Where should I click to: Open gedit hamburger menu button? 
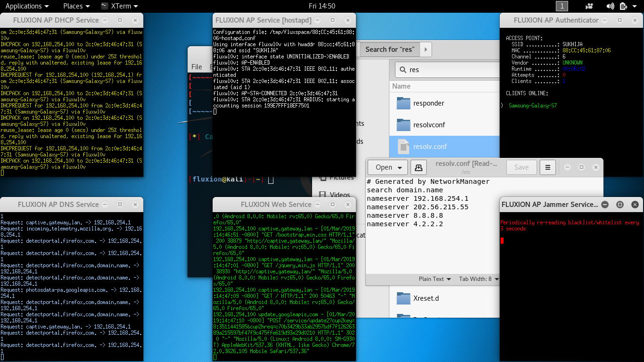coord(547,167)
